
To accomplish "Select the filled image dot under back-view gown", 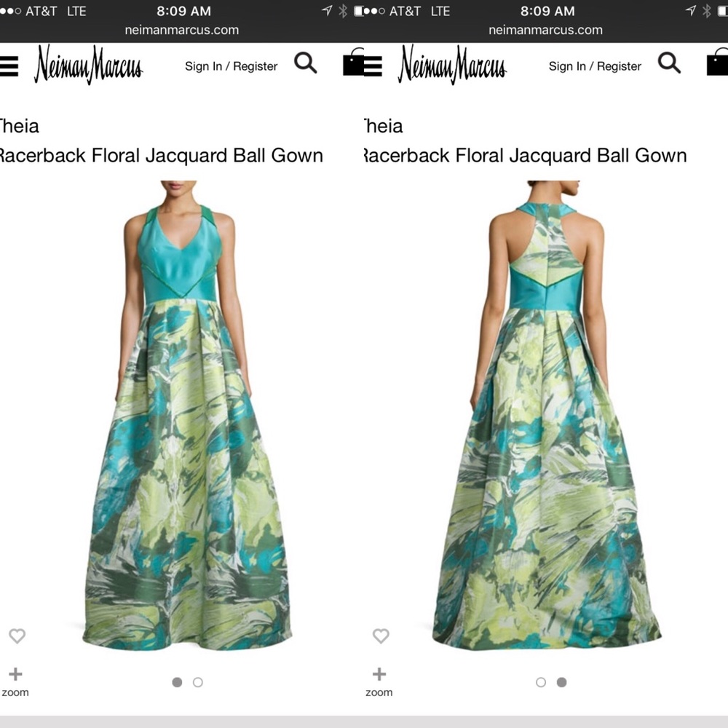I will tap(561, 682).
